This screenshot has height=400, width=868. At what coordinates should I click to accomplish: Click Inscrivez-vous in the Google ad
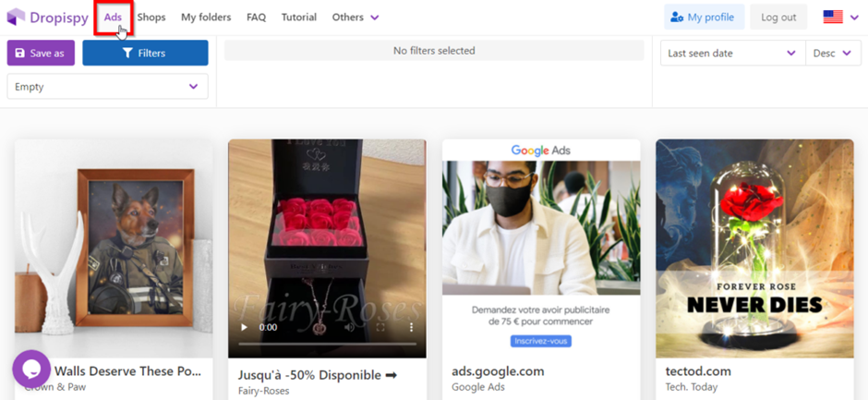(541, 341)
